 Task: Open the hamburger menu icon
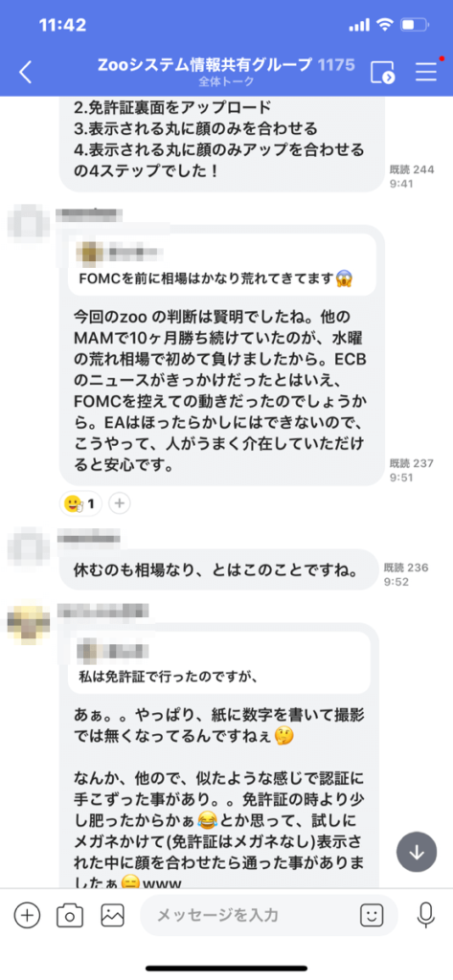426,71
